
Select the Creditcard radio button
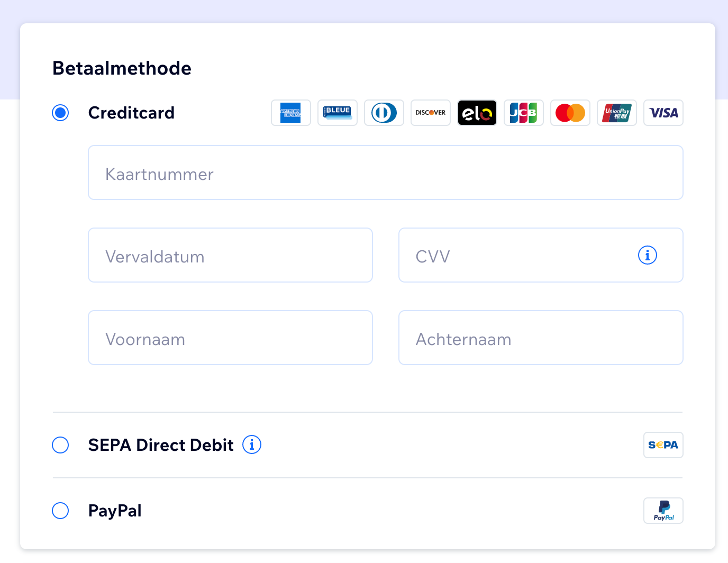click(60, 113)
